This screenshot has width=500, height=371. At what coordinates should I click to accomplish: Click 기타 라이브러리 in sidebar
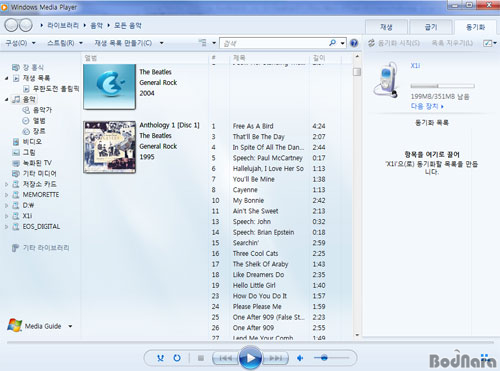[x=46, y=248]
